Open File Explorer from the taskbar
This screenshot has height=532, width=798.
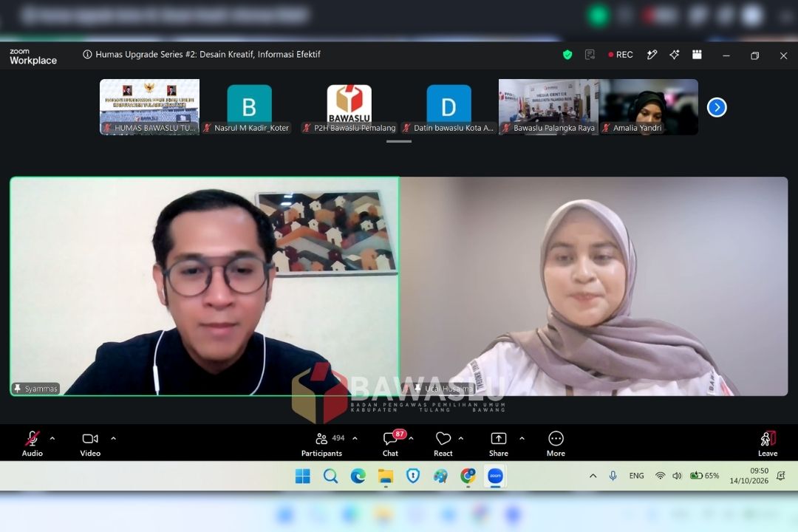click(386, 476)
